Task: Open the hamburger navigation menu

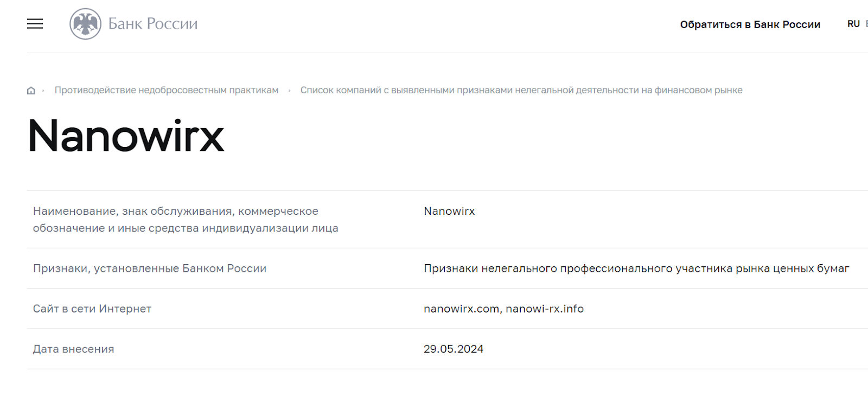Action: (35, 24)
